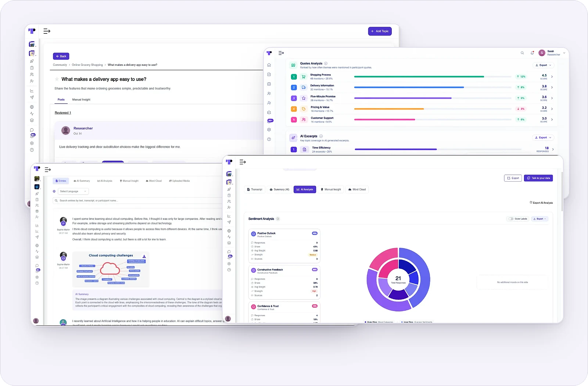Open the chat bubble icon in Entries window sidebar
Screen dimensions: 588x386
point(37,265)
